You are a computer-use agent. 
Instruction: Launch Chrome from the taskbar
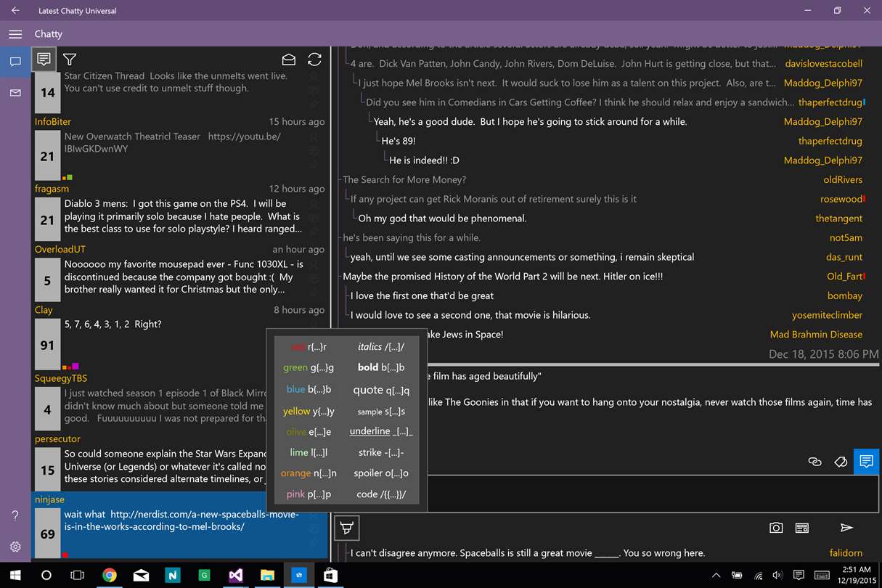[110, 575]
